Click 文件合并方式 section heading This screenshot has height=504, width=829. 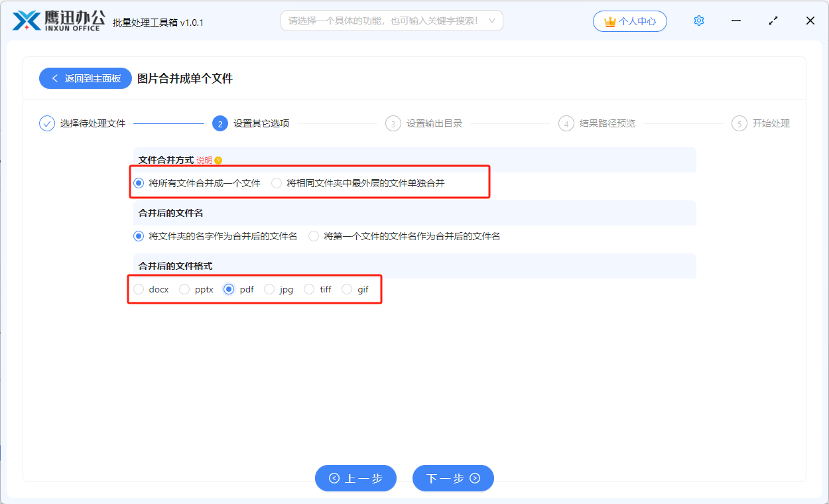pyautogui.click(x=166, y=160)
